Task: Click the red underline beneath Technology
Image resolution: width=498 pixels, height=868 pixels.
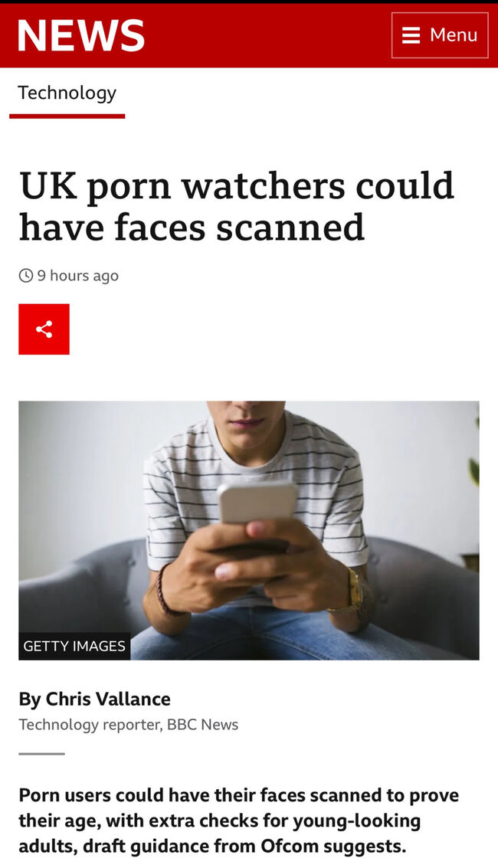Action: tap(67, 116)
